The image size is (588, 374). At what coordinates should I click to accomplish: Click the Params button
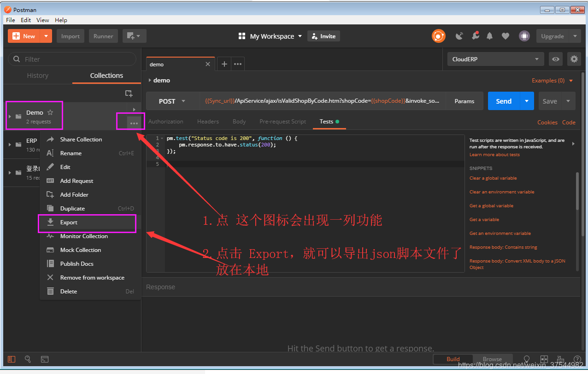pyautogui.click(x=465, y=101)
